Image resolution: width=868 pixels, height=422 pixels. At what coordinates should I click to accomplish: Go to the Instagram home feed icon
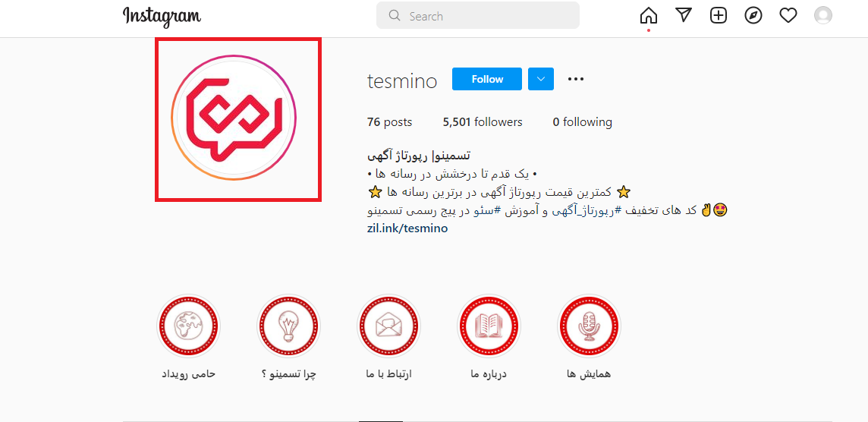(648, 15)
